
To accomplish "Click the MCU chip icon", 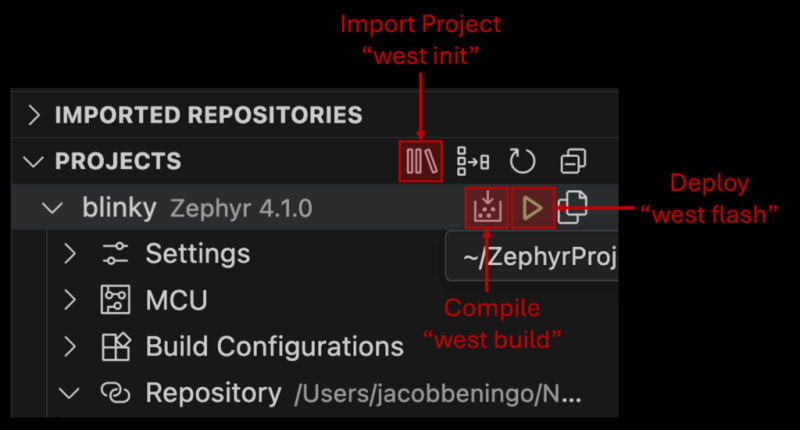I will tap(115, 299).
